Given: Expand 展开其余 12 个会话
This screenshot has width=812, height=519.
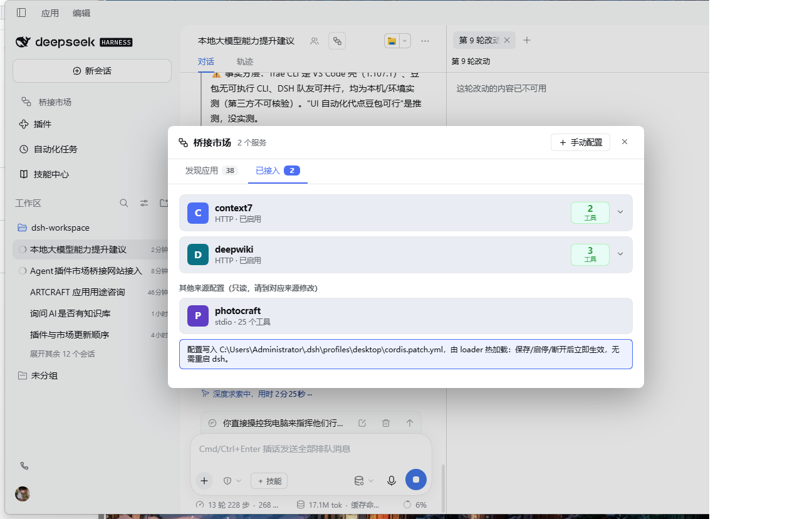Looking at the screenshot, I should click(x=63, y=354).
